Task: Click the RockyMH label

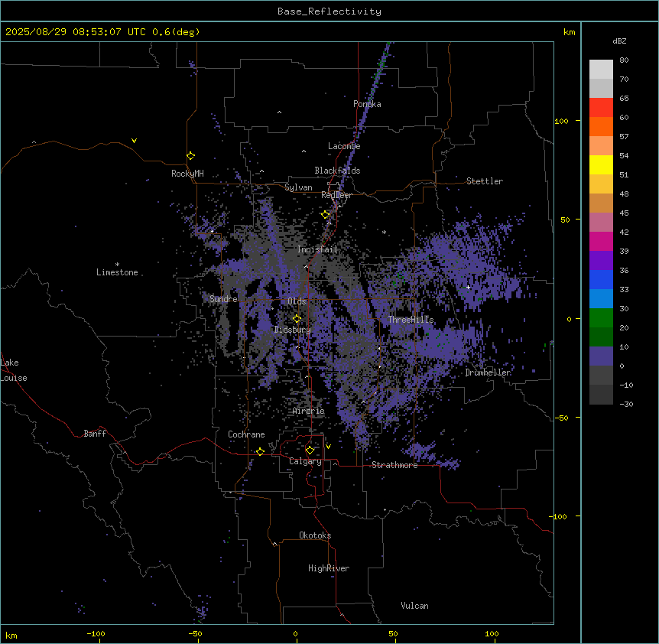Action: click(x=187, y=174)
